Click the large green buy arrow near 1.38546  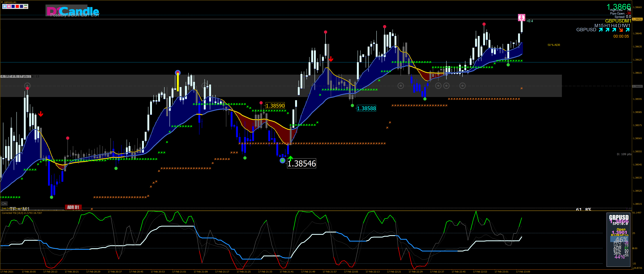click(x=290, y=158)
